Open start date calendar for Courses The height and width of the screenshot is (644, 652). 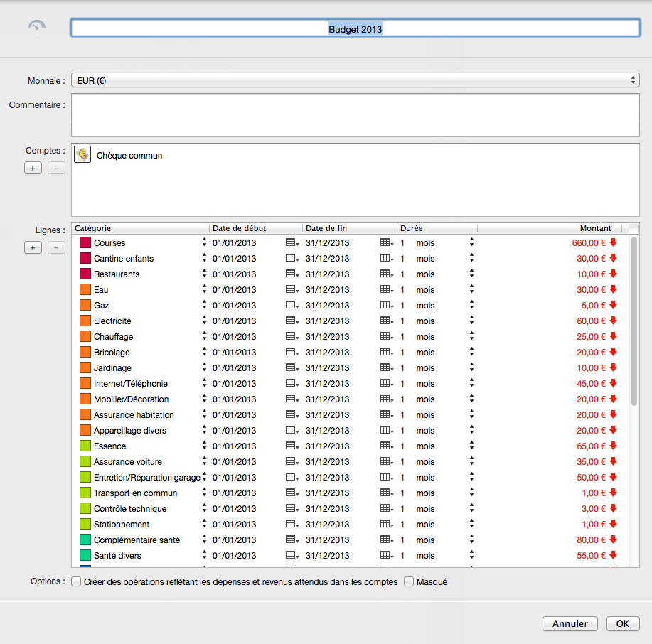[x=292, y=242]
